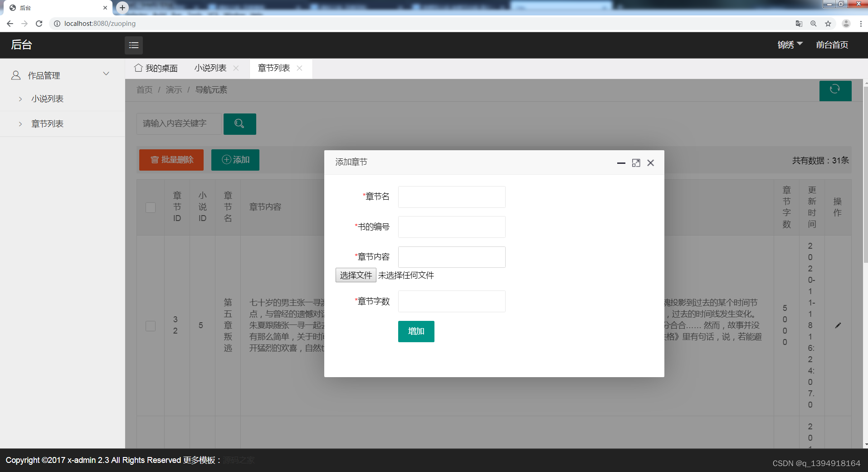Click the edit pencil icon in row 32
Screen dimensions: 868x472
pos(838,325)
